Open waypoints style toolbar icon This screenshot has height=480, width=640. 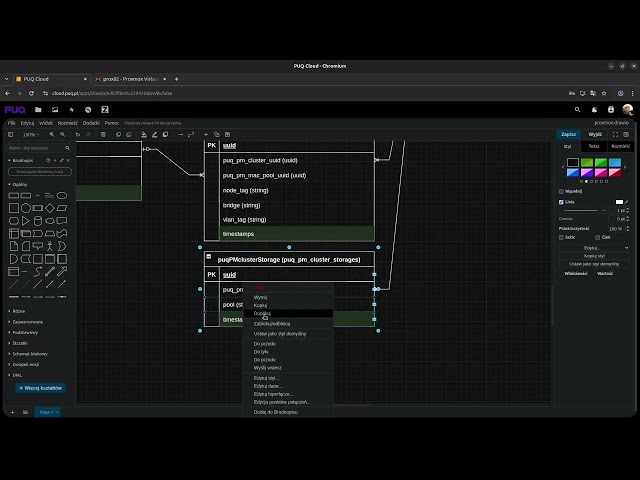tap(191, 134)
